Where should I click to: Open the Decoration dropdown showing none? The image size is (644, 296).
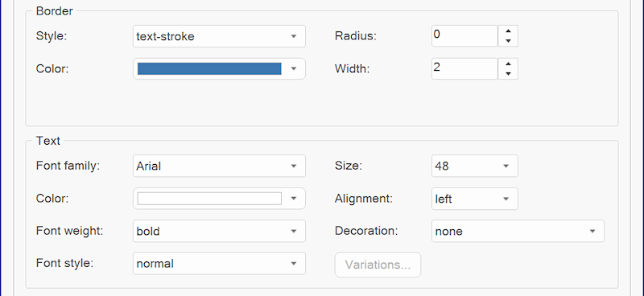pos(518,231)
